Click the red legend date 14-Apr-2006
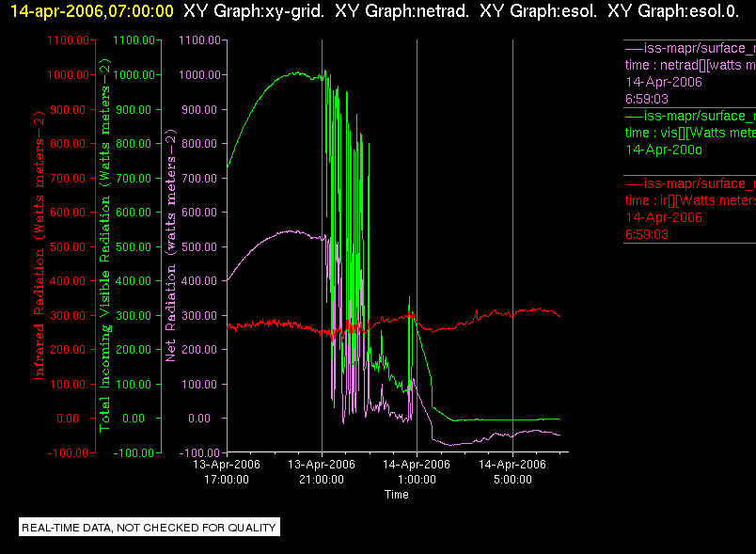 [x=664, y=217]
